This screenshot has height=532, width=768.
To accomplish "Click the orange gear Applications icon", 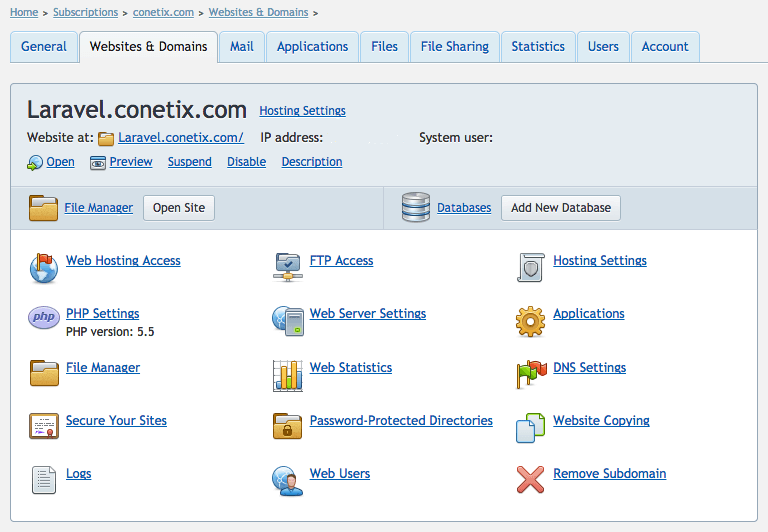I will pos(530,321).
